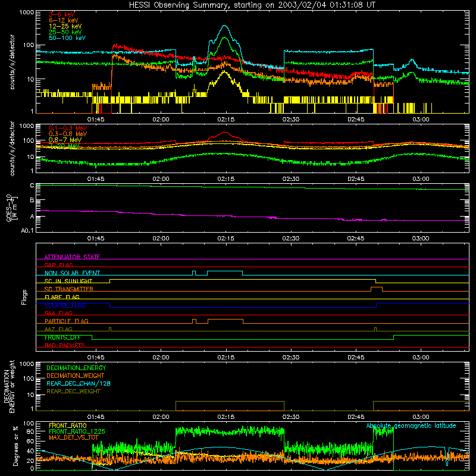Screen dimensions: 476x476
Task: Click counts/s/detector axis title of MeV panel
Action: (x=12, y=148)
